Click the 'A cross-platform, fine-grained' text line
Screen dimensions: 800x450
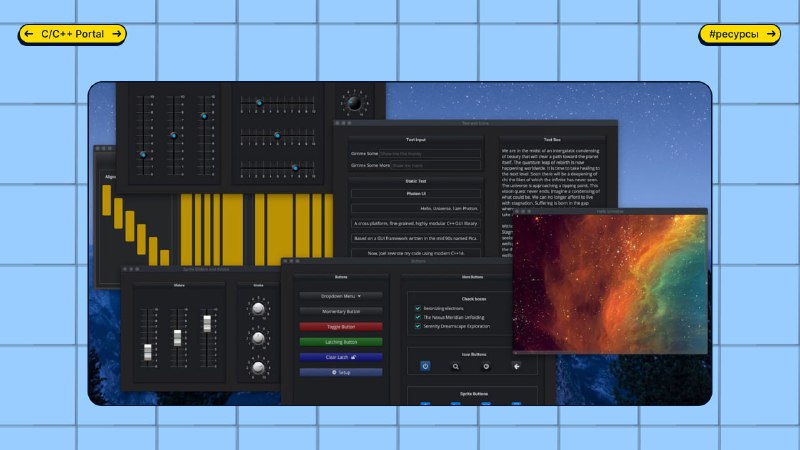click(x=416, y=223)
